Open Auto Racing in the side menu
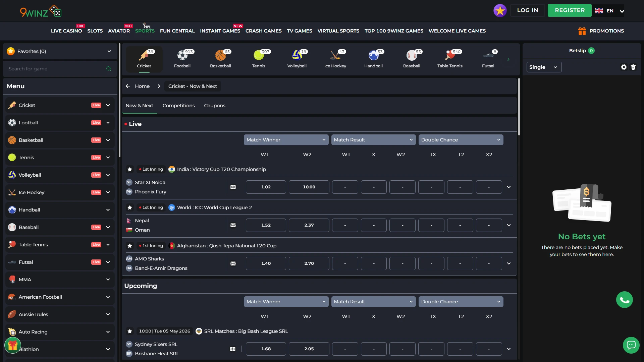The width and height of the screenshot is (644, 362). pyautogui.click(x=60, y=332)
